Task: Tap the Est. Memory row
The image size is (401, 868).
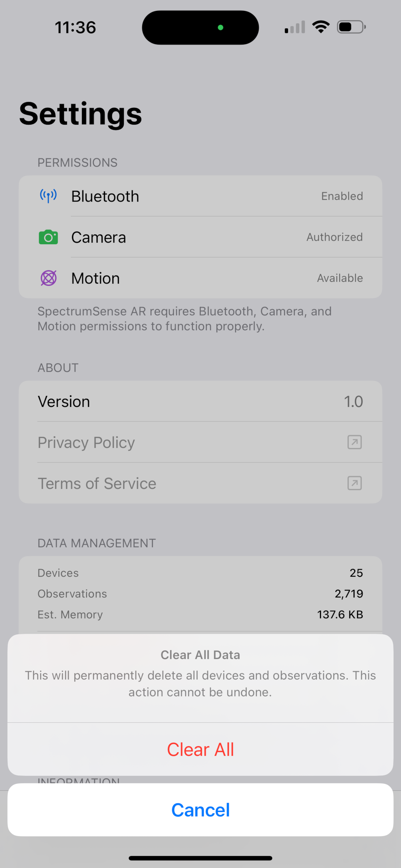Action: pos(200,615)
